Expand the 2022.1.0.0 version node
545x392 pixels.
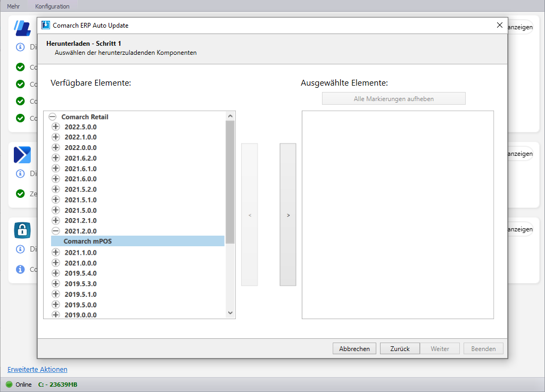[x=55, y=137]
